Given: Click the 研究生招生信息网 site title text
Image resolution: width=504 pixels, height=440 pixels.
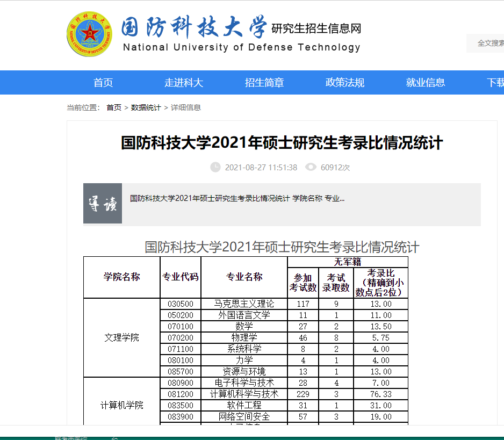Looking at the screenshot, I should point(316,28).
